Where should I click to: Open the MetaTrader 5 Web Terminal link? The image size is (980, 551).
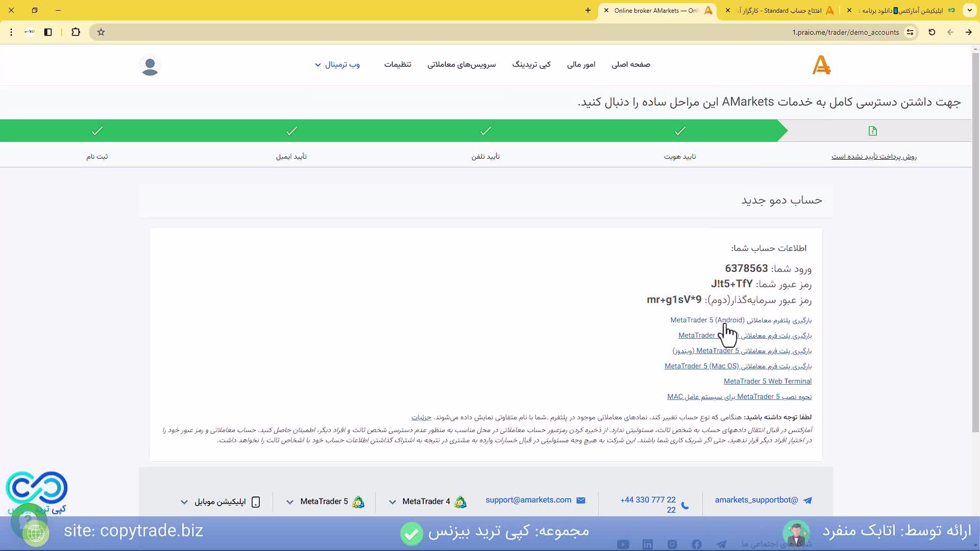[768, 381]
